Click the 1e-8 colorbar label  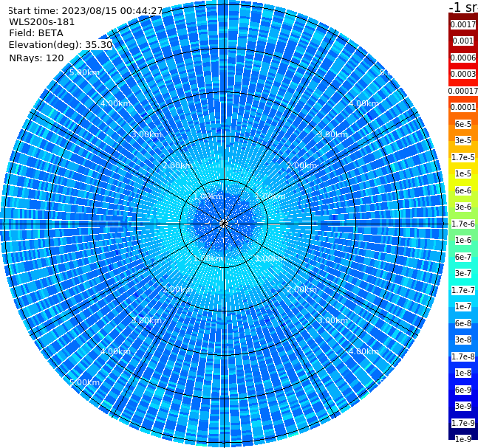click(463, 373)
